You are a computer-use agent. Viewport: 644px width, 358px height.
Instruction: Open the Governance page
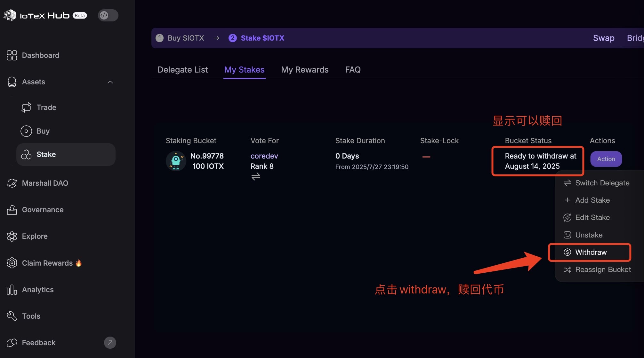(43, 210)
